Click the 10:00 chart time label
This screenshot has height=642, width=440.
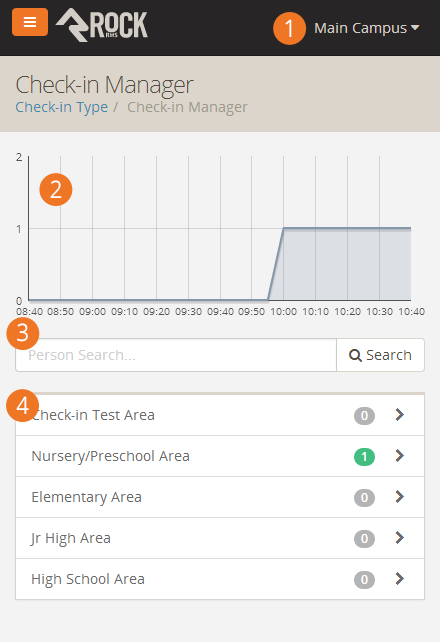tap(284, 312)
